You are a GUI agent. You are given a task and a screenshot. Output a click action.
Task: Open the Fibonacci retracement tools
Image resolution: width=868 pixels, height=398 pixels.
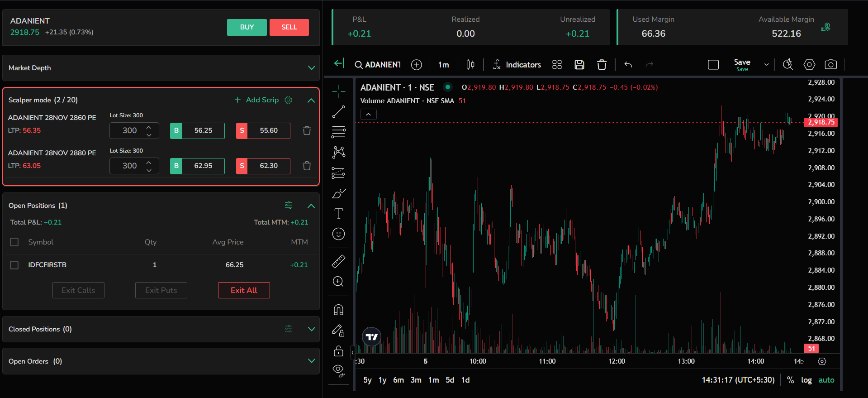(x=338, y=132)
